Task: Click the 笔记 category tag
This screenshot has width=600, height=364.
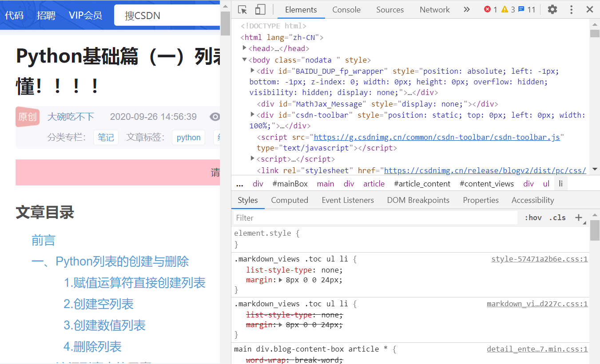Action: coord(106,137)
